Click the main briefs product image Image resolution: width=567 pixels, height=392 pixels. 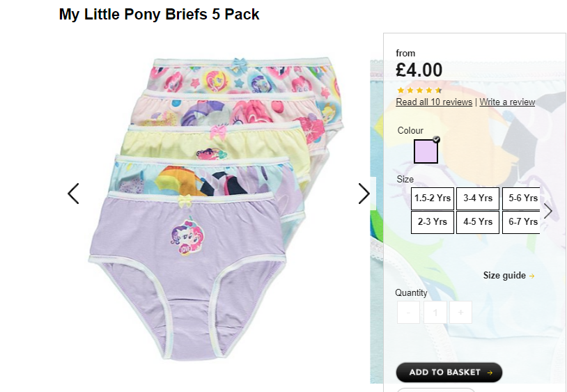[x=216, y=208]
